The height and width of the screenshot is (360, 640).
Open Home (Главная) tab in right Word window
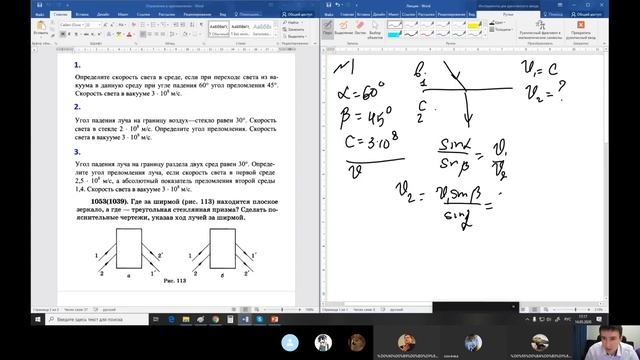(347, 14)
